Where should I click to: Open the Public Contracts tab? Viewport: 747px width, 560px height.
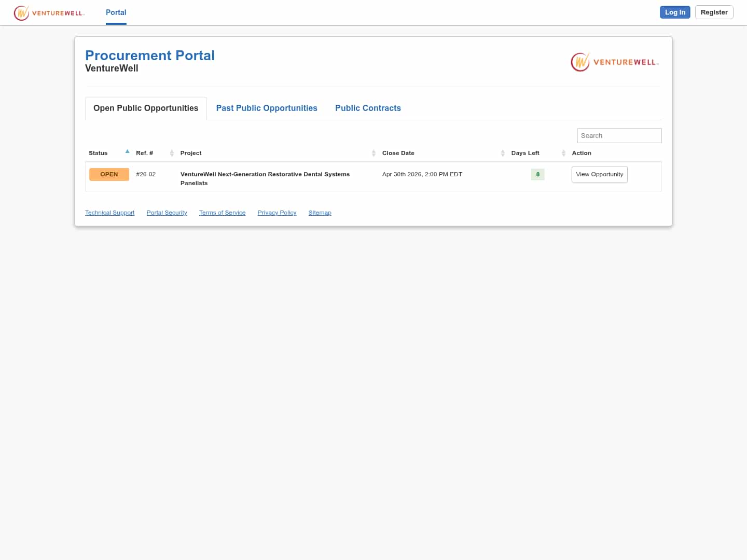click(368, 108)
